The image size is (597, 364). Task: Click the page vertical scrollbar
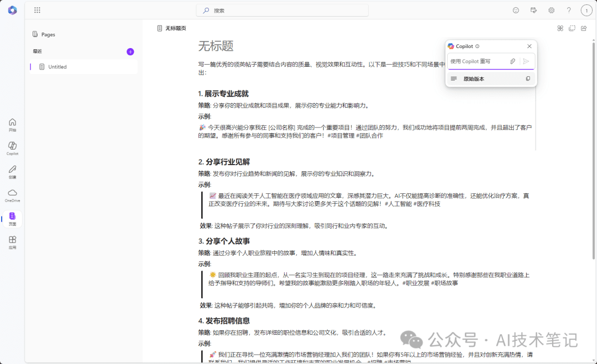pos(593,150)
